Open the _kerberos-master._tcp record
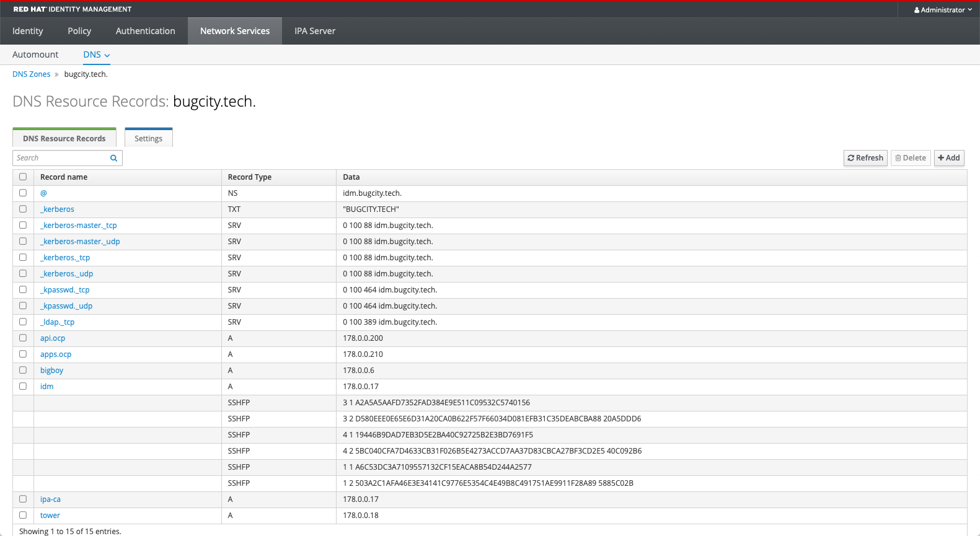Image resolution: width=980 pixels, height=536 pixels. 79,226
